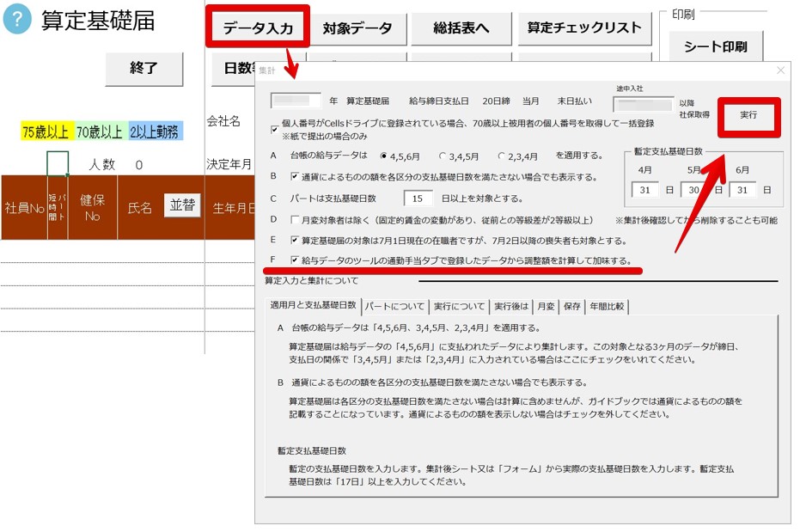Close the 集計 dialog window
800x532 pixels.
780,70
